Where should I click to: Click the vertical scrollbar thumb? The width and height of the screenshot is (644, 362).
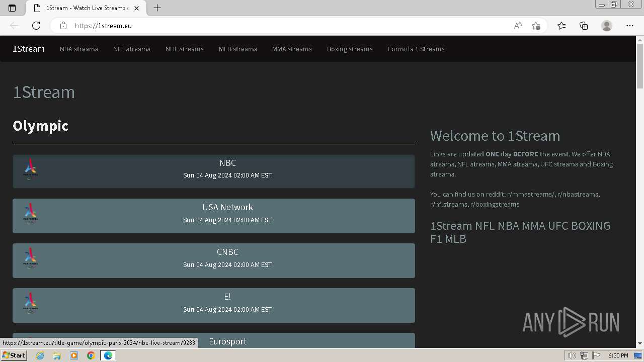[640, 66]
